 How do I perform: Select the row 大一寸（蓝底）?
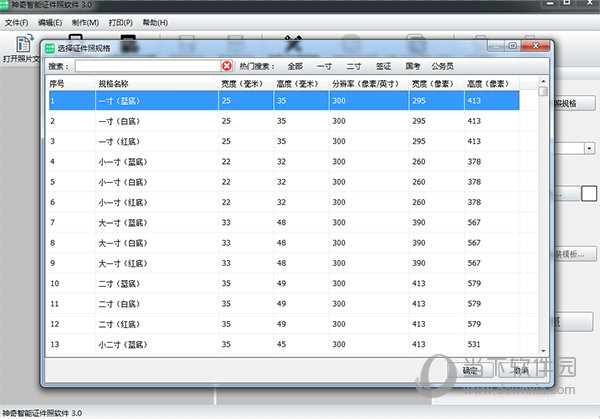pyautogui.click(x=284, y=222)
